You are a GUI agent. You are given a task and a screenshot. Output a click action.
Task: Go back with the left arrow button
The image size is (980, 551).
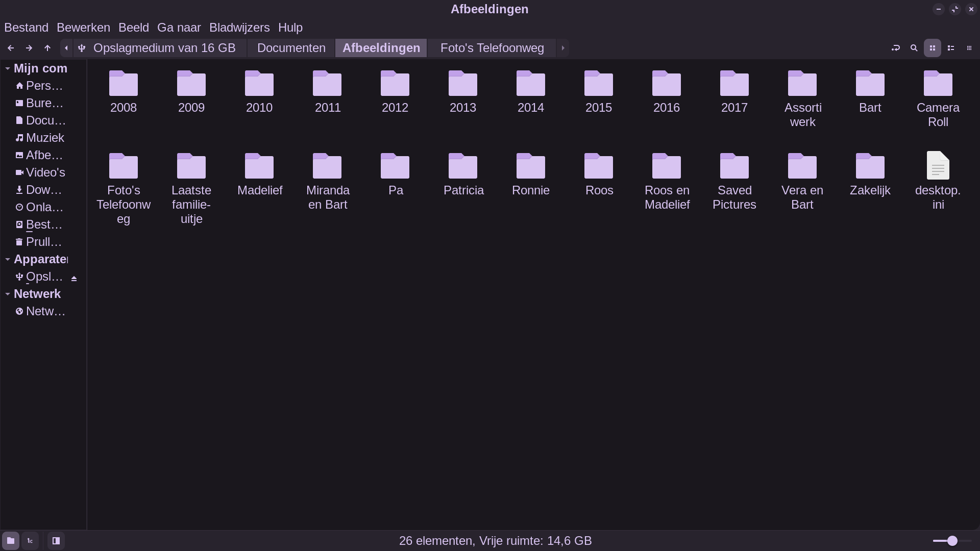[11, 48]
